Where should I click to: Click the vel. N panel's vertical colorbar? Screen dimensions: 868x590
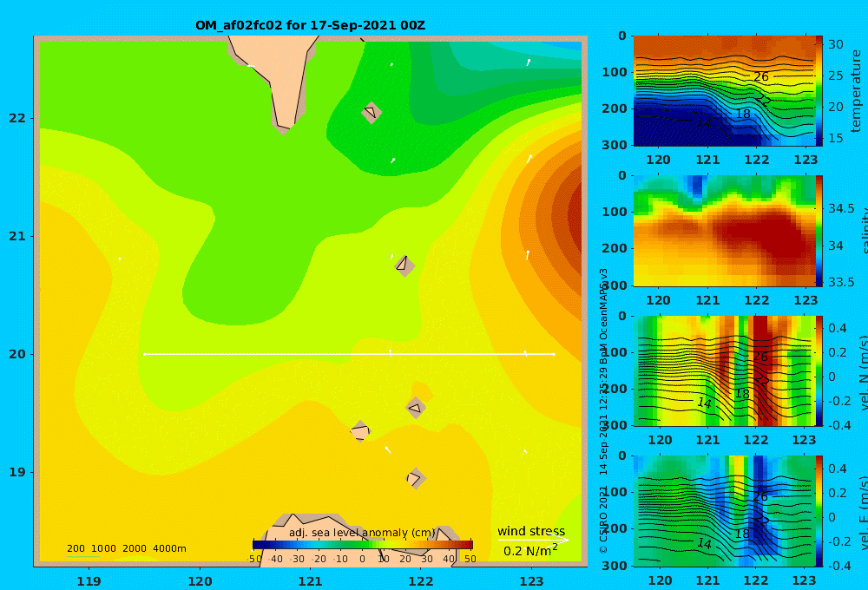click(819, 370)
